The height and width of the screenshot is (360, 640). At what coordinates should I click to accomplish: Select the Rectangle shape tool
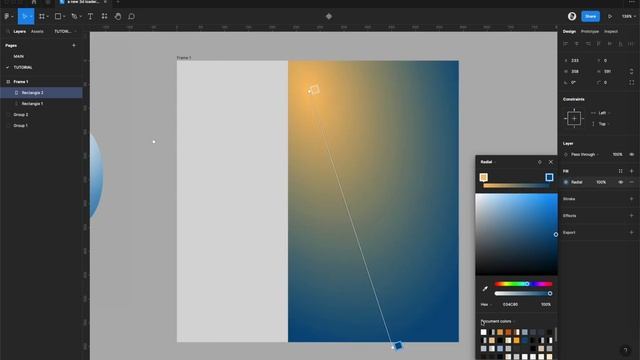pyautogui.click(x=58, y=16)
